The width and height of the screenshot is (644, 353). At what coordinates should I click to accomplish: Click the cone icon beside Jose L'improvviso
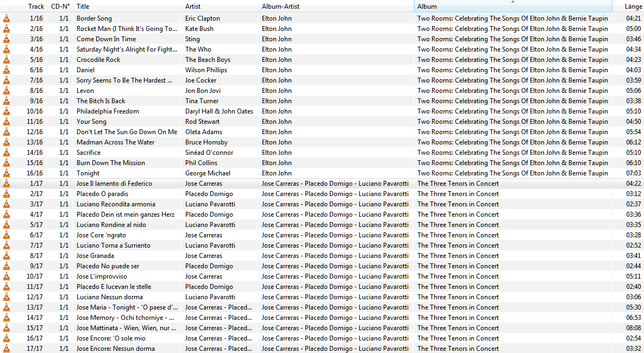point(6,276)
